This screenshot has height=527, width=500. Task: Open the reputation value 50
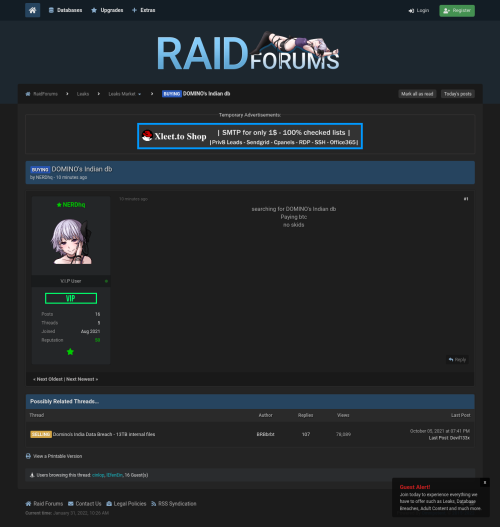(97, 340)
